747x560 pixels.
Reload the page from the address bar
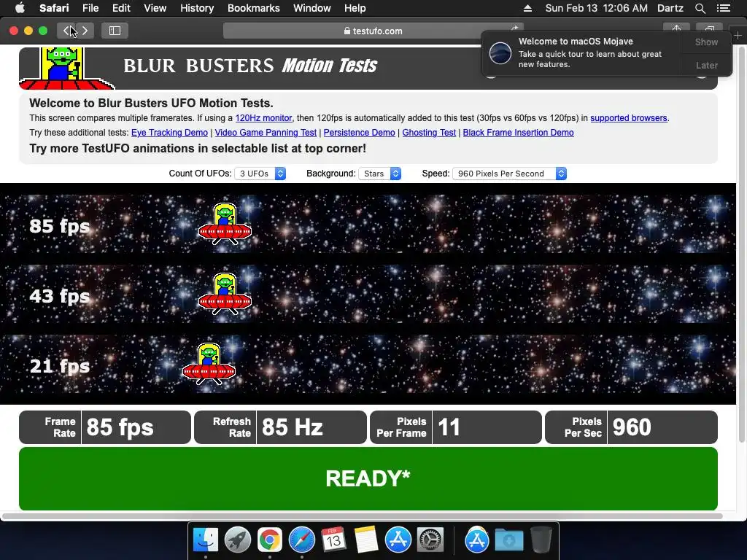coord(514,29)
